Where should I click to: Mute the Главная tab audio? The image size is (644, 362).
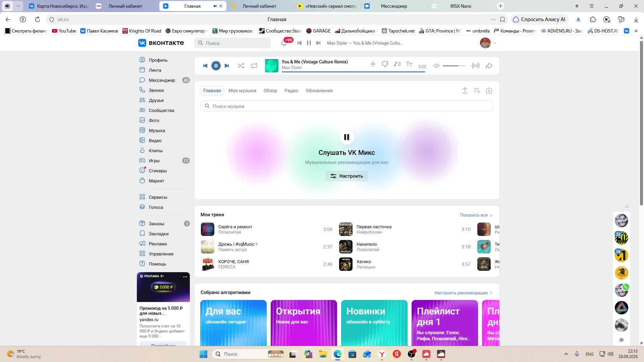click(x=215, y=6)
